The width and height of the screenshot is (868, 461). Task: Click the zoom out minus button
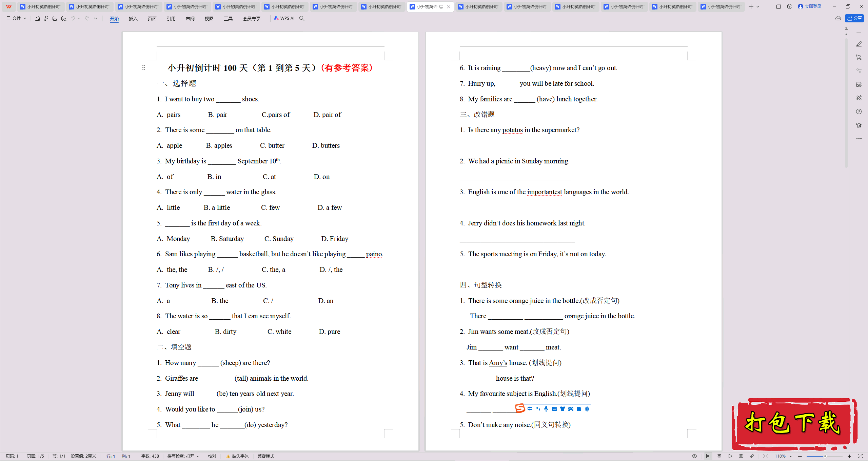tap(800, 456)
